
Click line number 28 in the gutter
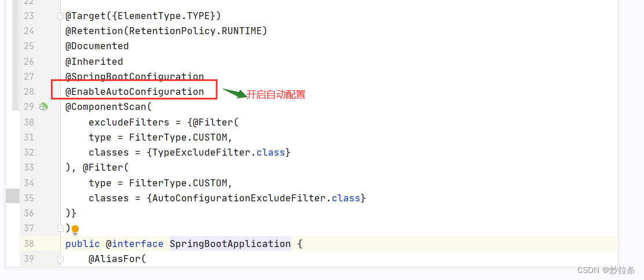coord(29,91)
